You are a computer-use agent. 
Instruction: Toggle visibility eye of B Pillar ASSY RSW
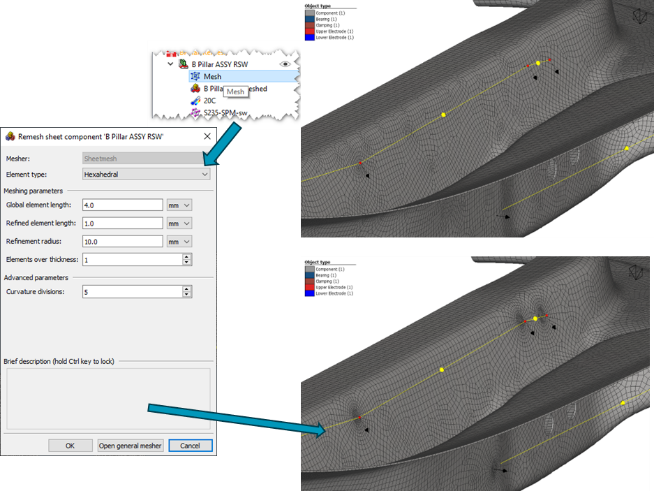click(287, 63)
